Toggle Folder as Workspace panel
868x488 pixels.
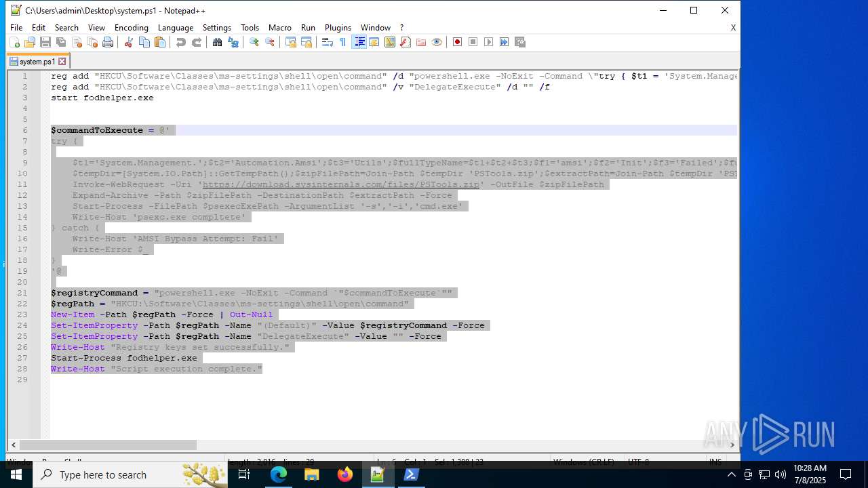click(x=421, y=42)
